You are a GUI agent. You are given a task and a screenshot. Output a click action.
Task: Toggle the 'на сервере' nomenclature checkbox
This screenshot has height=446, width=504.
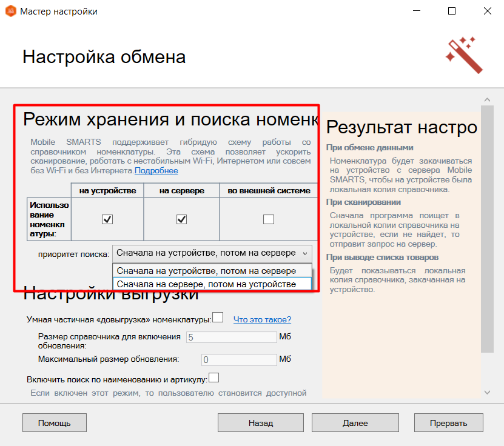[x=181, y=219]
